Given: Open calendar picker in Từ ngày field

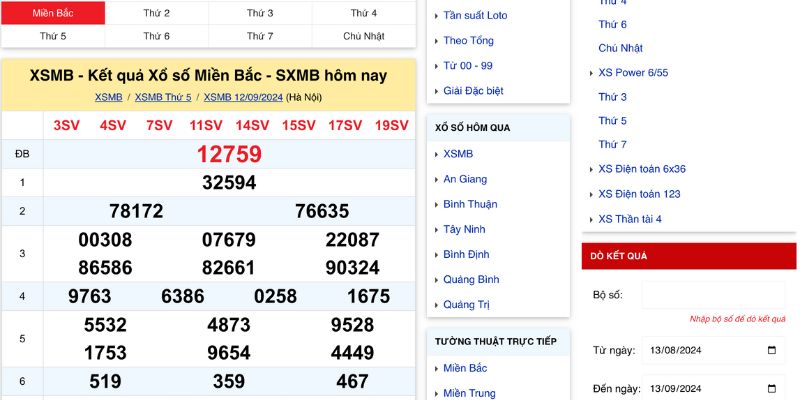Looking at the screenshot, I should (x=771, y=350).
